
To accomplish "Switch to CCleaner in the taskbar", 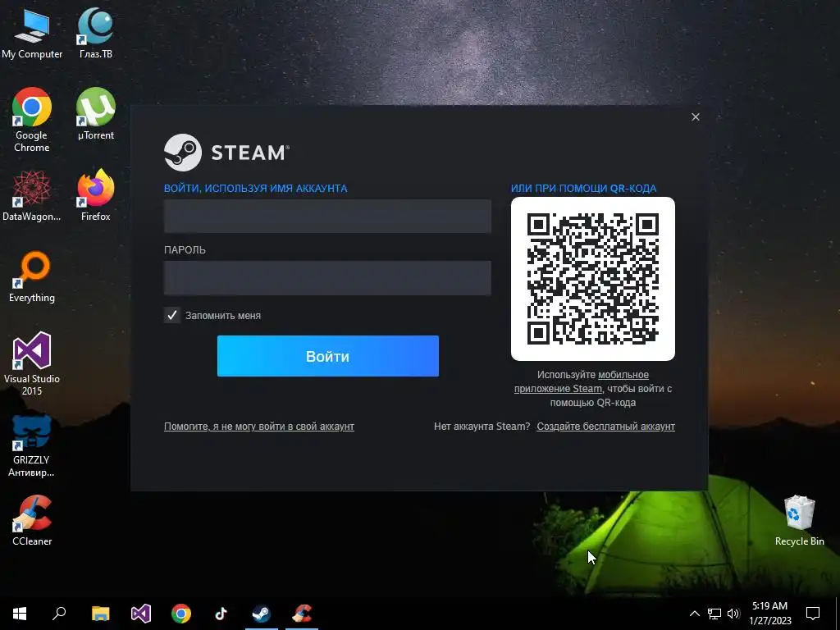I will pos(302,614).
